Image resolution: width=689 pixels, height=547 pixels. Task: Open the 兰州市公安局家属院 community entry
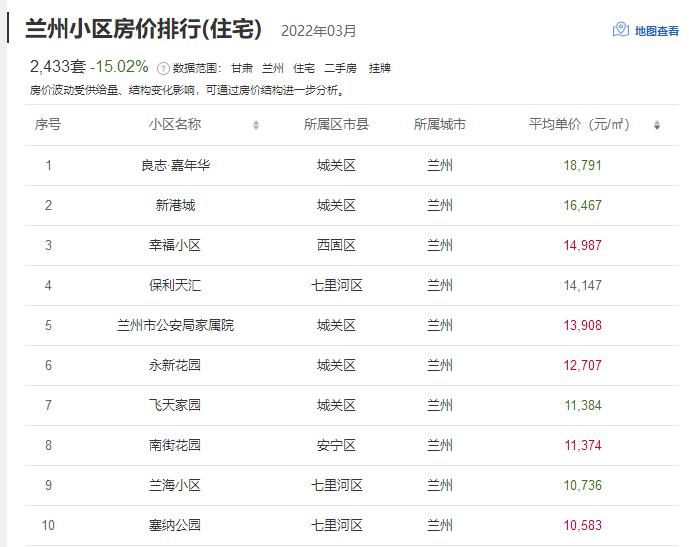click(175, 326)
